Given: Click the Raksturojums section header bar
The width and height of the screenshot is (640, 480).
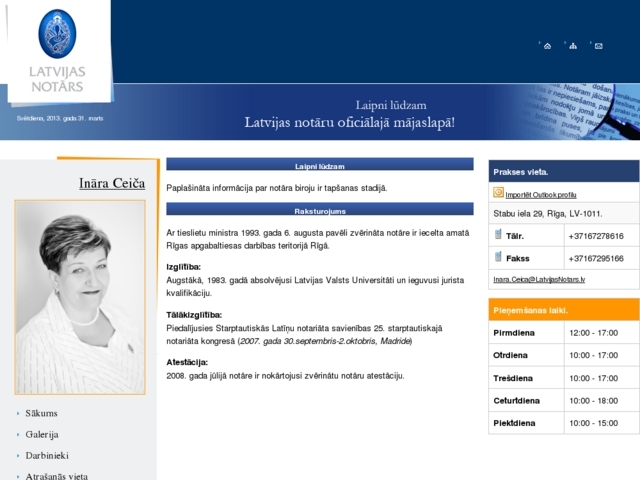Looking at the screenshot, I should (320, 209).
